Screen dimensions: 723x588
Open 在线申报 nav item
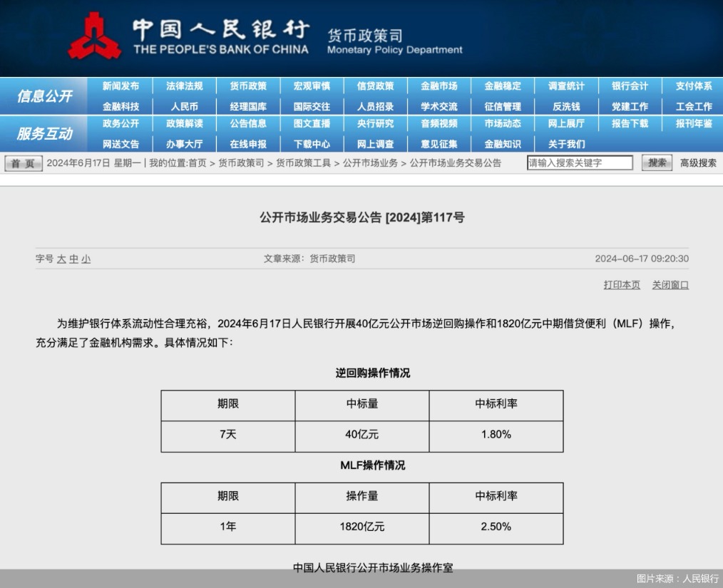tap(248, 144)
